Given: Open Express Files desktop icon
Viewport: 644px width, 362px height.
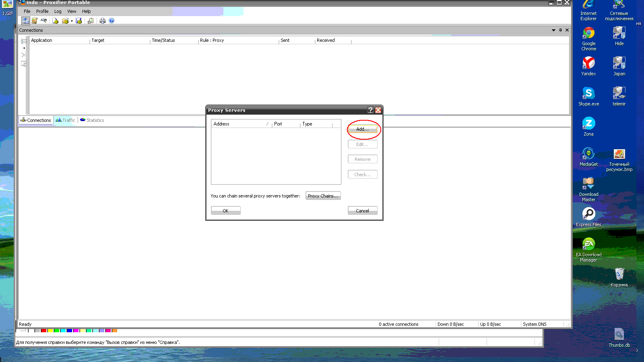Looking at the screenshot, I should 588,217.
